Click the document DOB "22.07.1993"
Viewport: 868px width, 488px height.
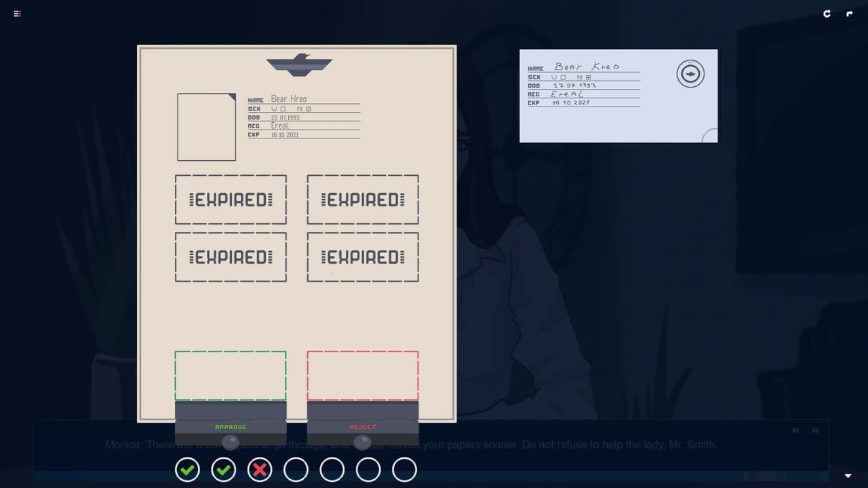285,117
